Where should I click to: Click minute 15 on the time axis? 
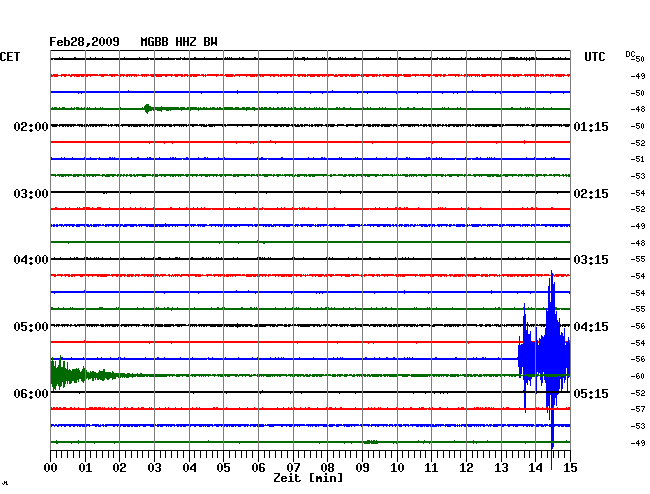[x=570, y=467]
